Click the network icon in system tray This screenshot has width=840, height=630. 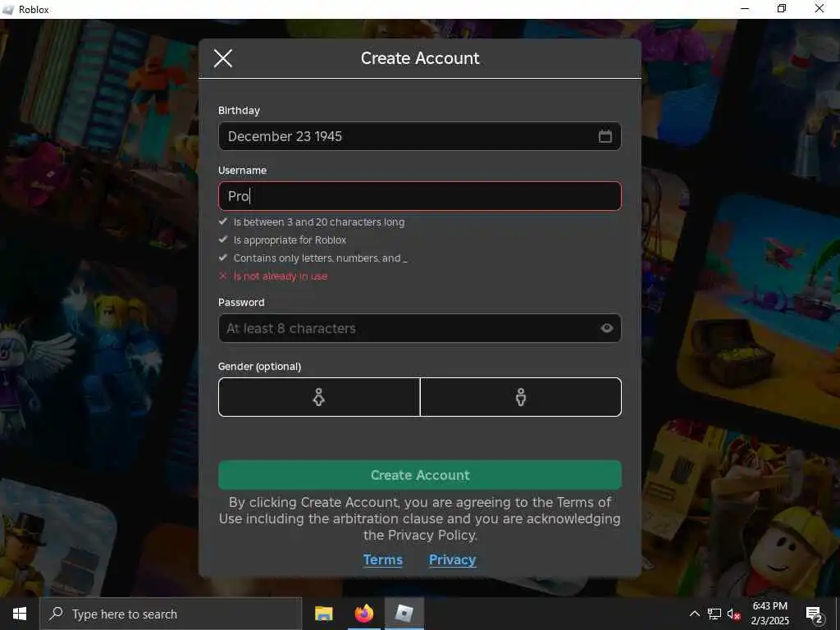pyautogui.click(x=714, y=614)
